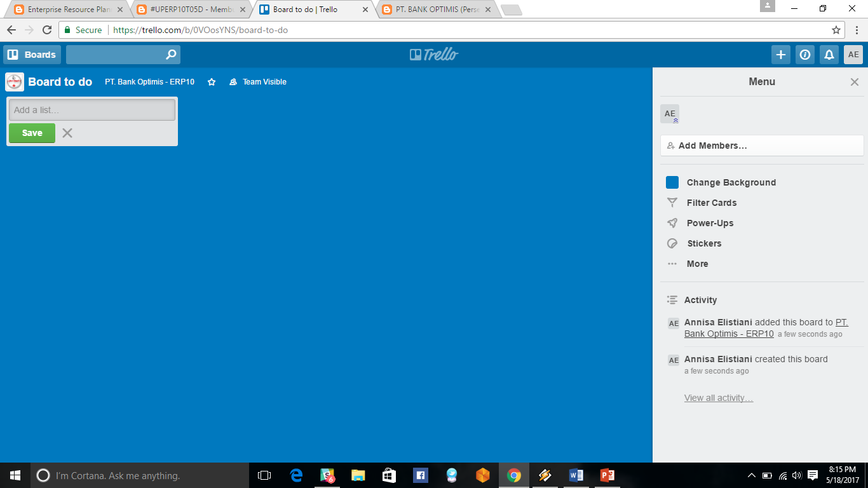Go to Trello home logo
The width and height of the screenshot is (868, 488).
tap(434, 55)
